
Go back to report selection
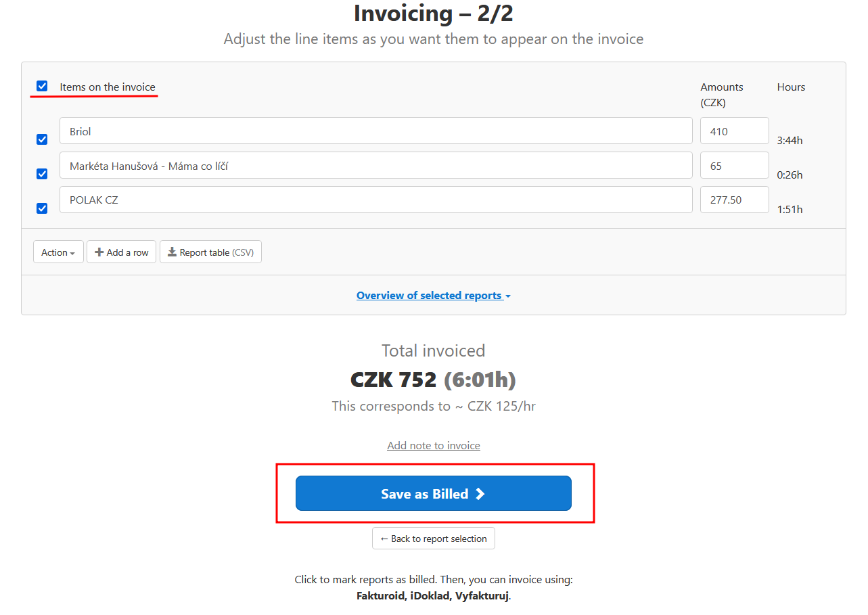click(434, 539)
